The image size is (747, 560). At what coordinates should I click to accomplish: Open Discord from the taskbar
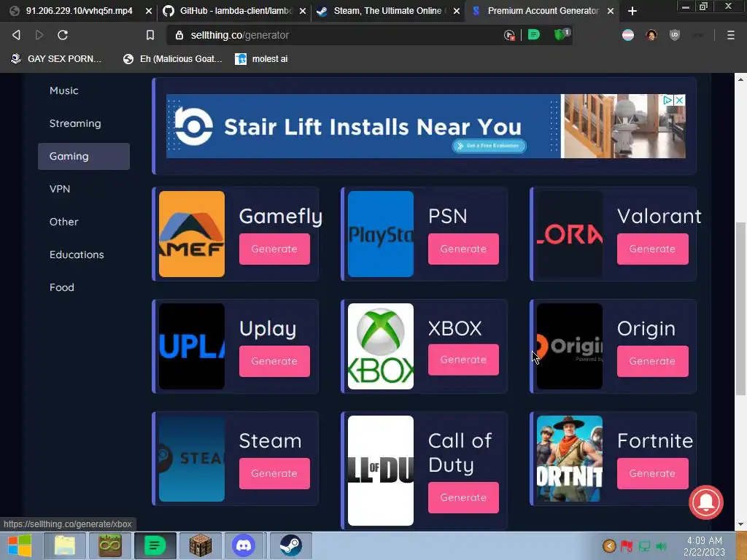point(244,545)
